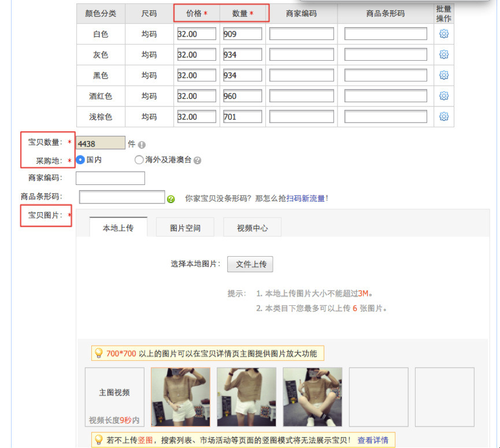The height and width of the screenshot is (448, 500).
Task: Click the gear icon in the 浅棕色 row
Action: point(444,117)
